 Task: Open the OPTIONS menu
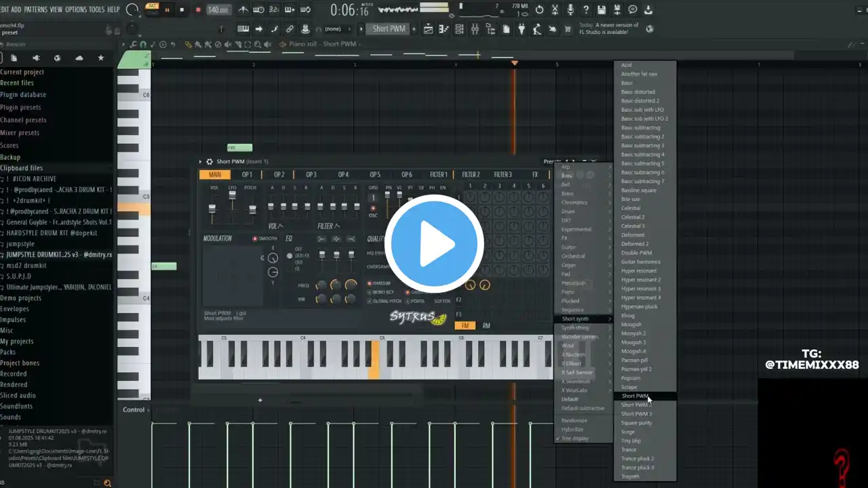pos(76,9)
